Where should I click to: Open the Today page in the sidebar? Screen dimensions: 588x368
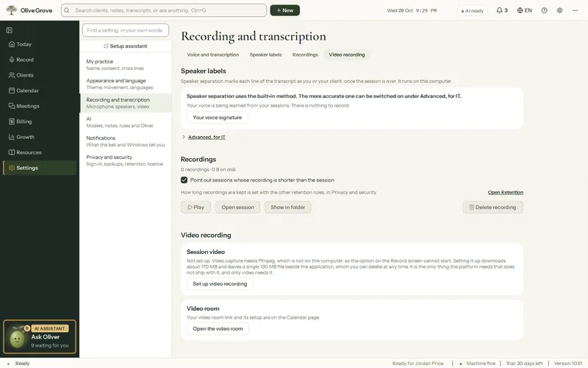pos(40,44)
